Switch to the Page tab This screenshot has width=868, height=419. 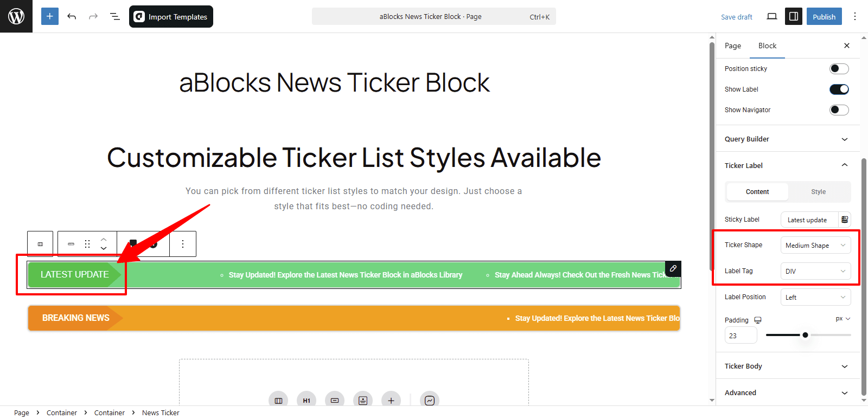733,46
